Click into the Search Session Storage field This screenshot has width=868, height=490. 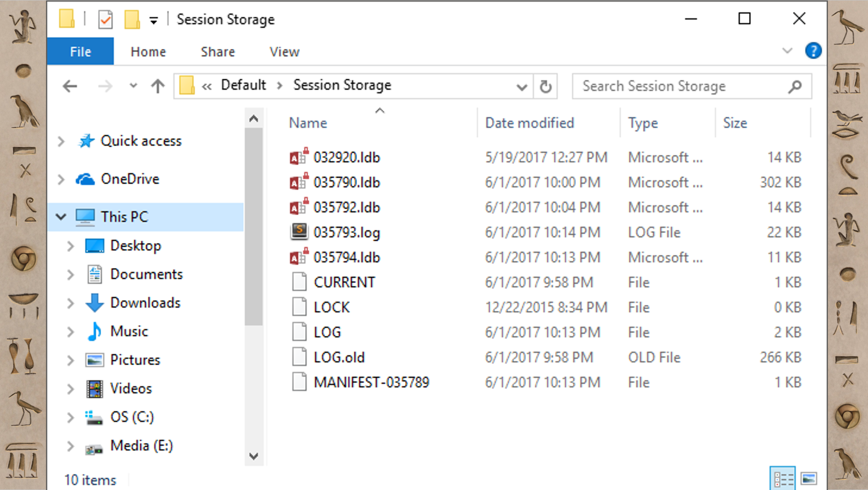[x=681, y=86]
